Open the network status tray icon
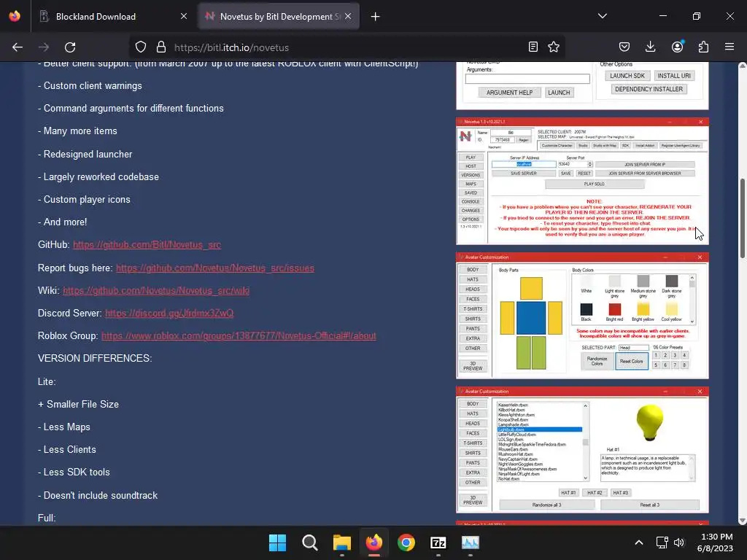The width and height of the screenshot is (747, 560). tap(662, 542)
